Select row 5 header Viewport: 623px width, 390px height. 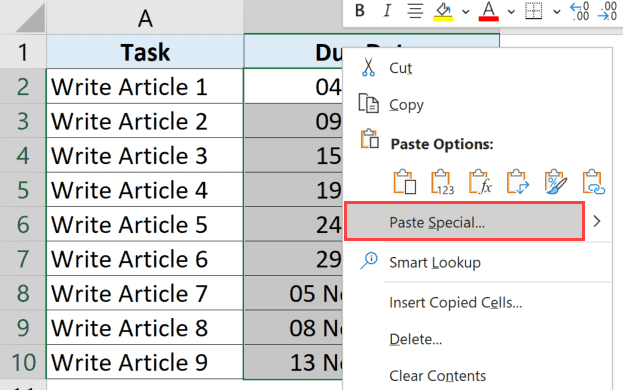[x=23, y=189]
